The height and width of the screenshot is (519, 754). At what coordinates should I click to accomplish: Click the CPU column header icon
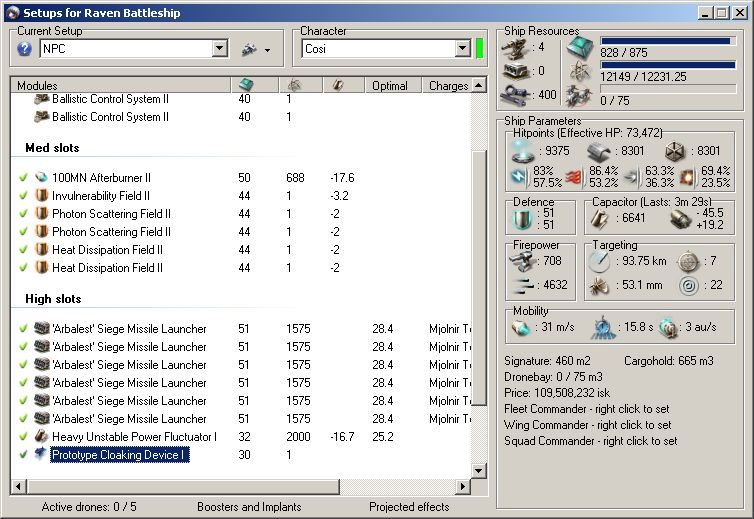[246, 86]
